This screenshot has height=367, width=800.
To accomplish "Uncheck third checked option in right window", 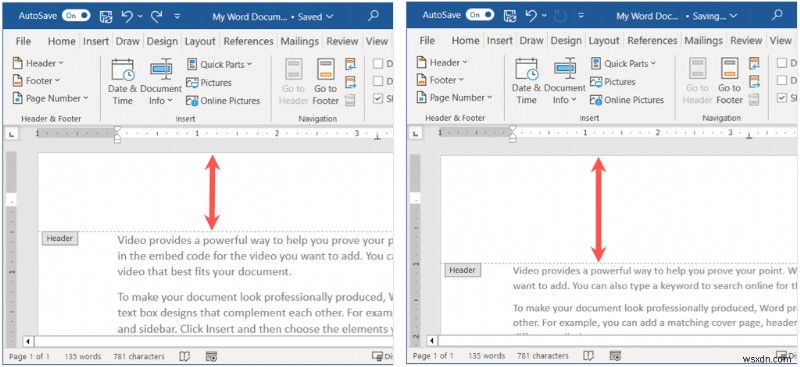I will (782, 97).
